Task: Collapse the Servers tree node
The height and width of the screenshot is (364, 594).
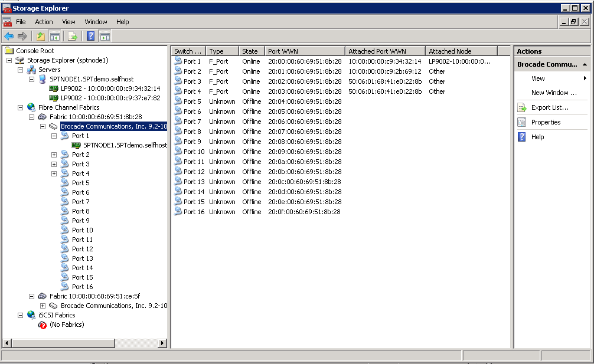Action: pyautogui.click(x=21, y=70)
